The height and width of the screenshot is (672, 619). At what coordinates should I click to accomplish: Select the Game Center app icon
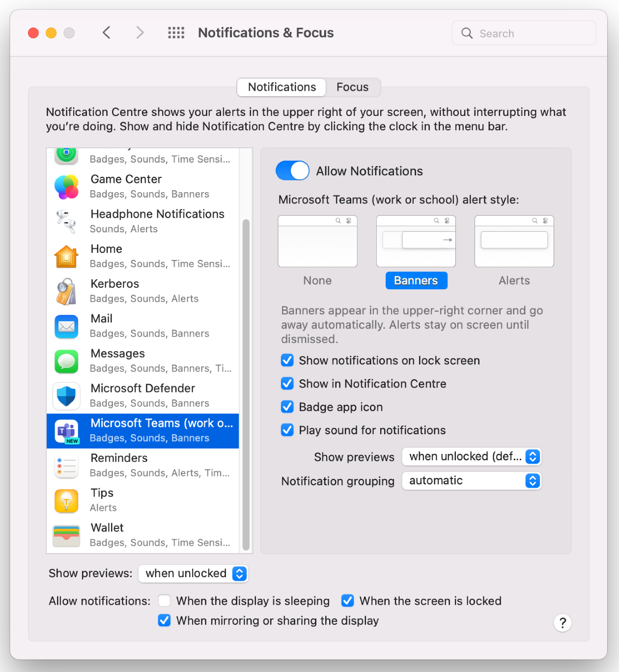point(66,187)
